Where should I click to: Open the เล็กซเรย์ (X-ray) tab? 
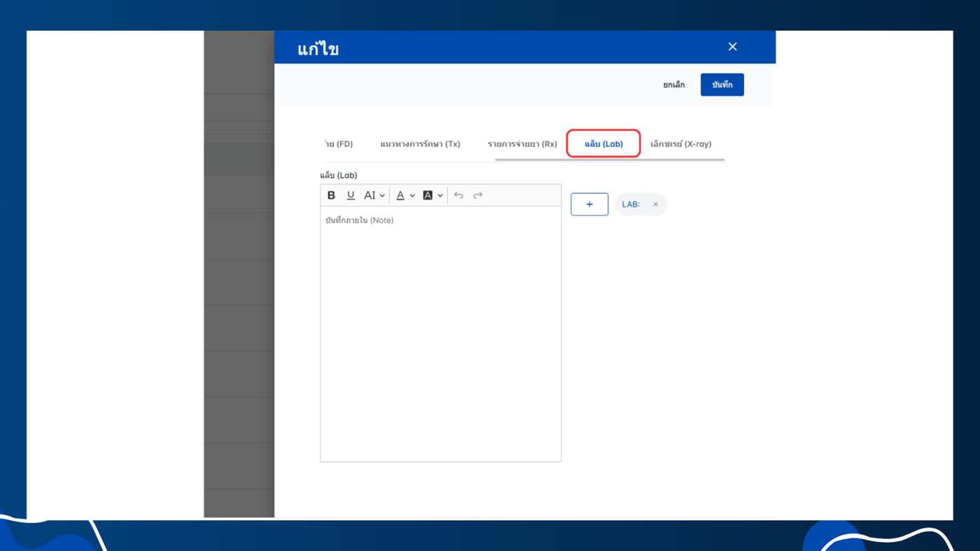(x=680, y=144)
